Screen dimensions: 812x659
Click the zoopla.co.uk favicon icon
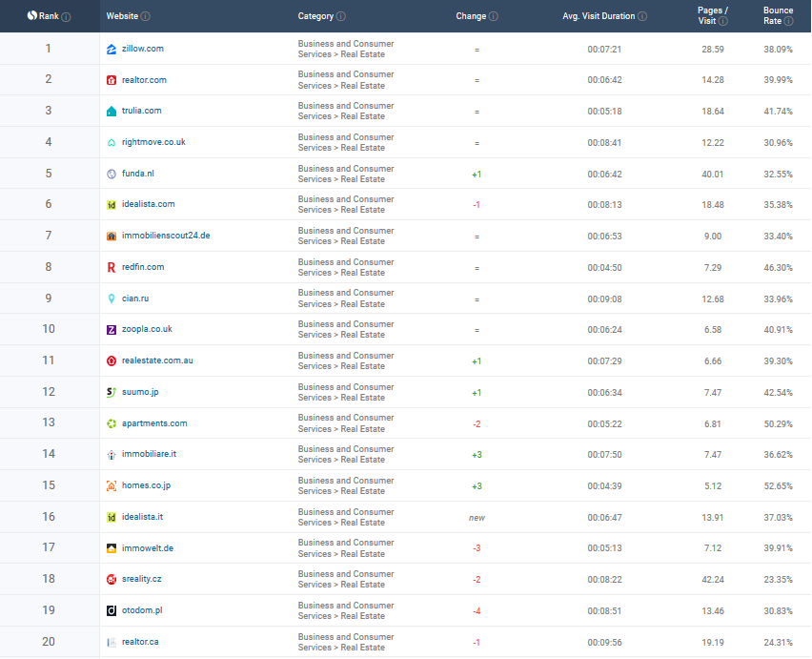coord(112,330)
